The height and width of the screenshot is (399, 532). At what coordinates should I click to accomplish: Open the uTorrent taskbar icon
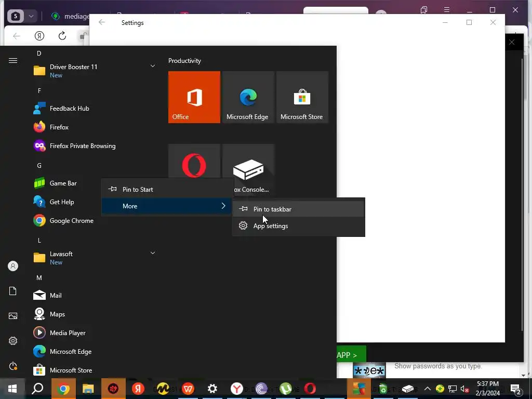click(286, 389)
